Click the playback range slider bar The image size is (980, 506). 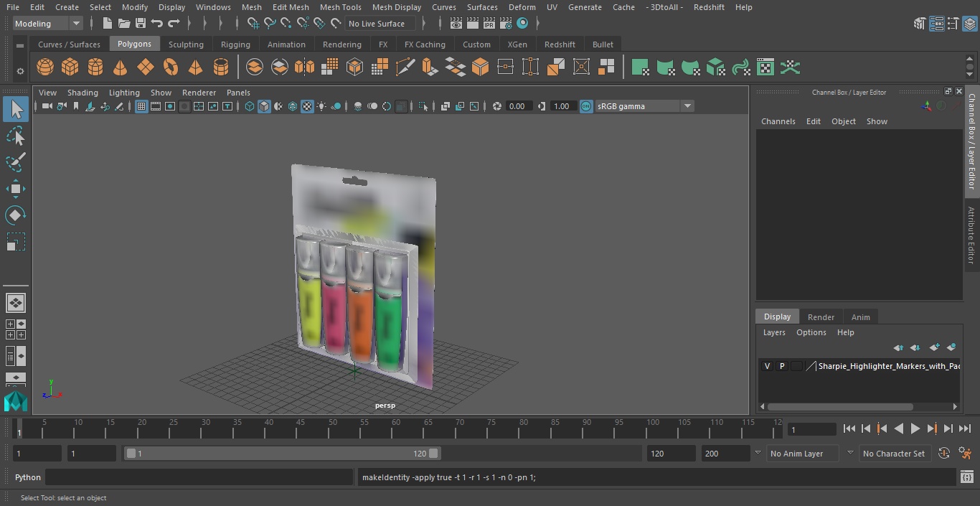282,454
